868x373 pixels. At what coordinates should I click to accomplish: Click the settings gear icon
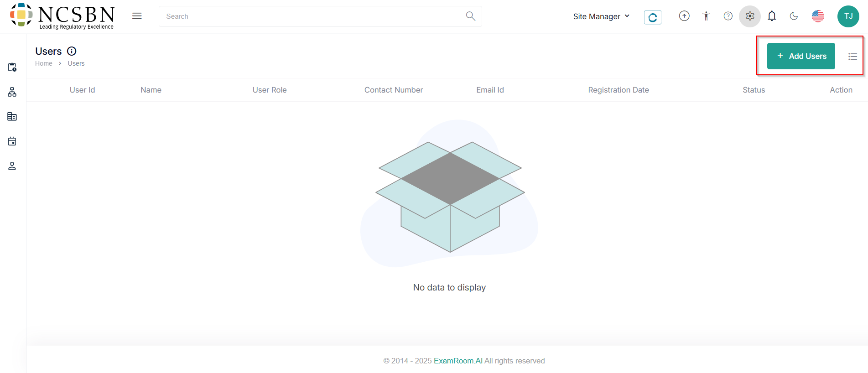tap(750, 16)
